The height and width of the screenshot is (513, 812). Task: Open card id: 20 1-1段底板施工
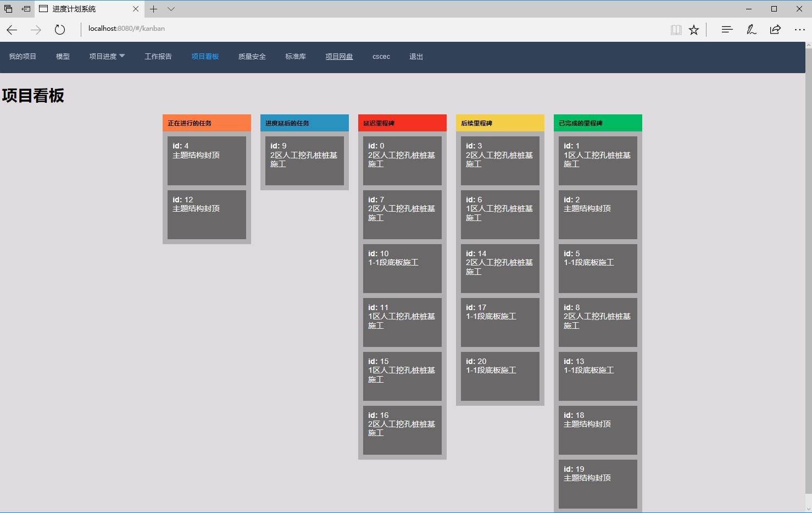pyautogui.click(x=500, y=376)
